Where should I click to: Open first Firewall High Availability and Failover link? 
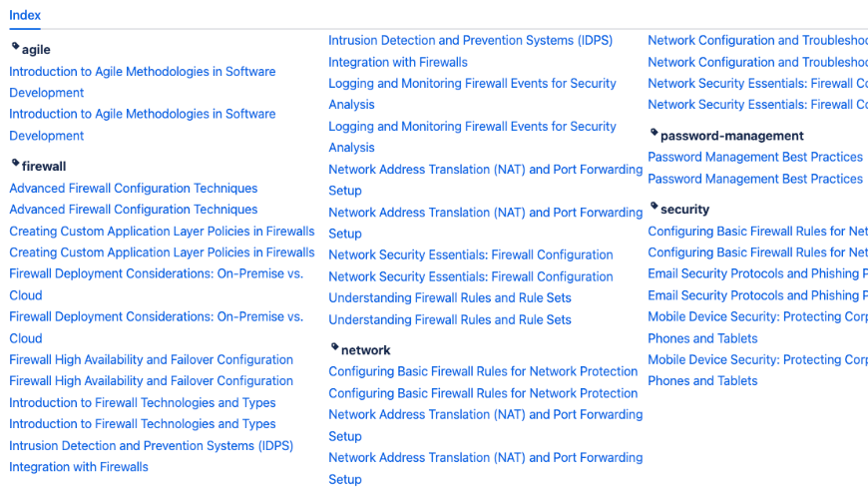(151, 360)
